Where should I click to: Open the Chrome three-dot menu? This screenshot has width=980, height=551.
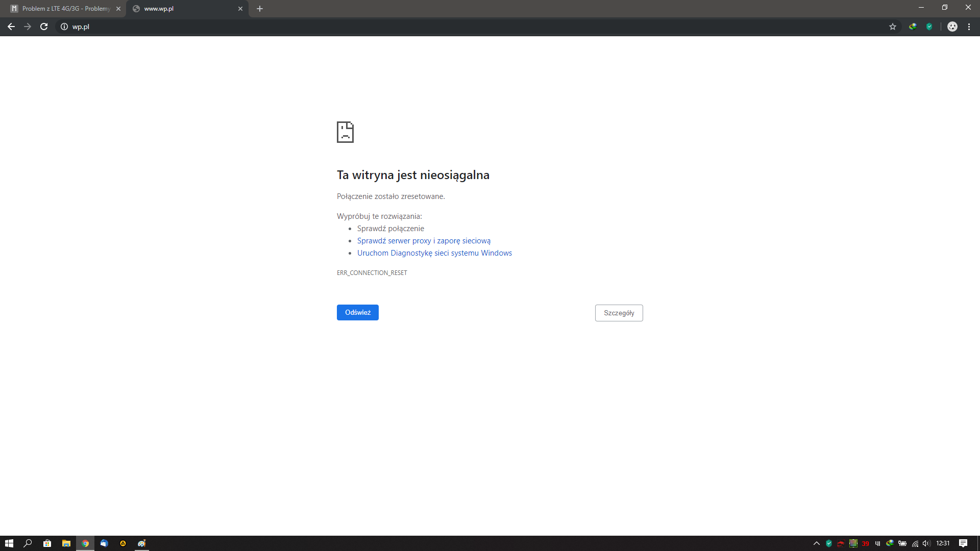tap(969, 27)
